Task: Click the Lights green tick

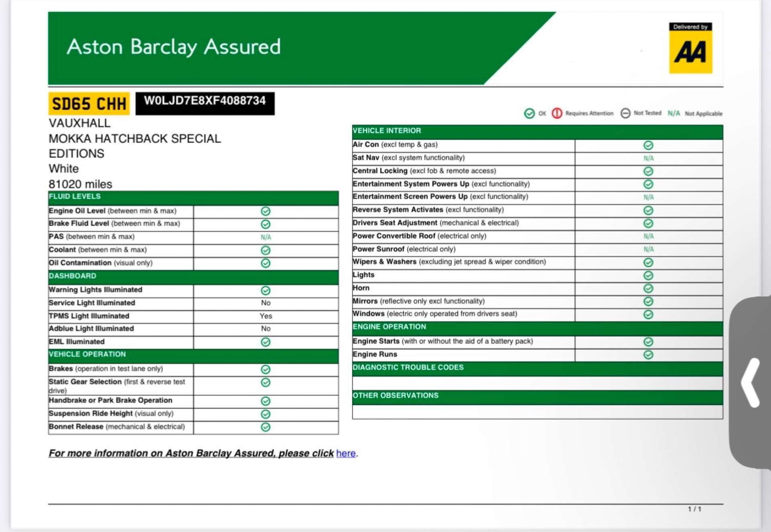Action: click(x=648, y=276)
